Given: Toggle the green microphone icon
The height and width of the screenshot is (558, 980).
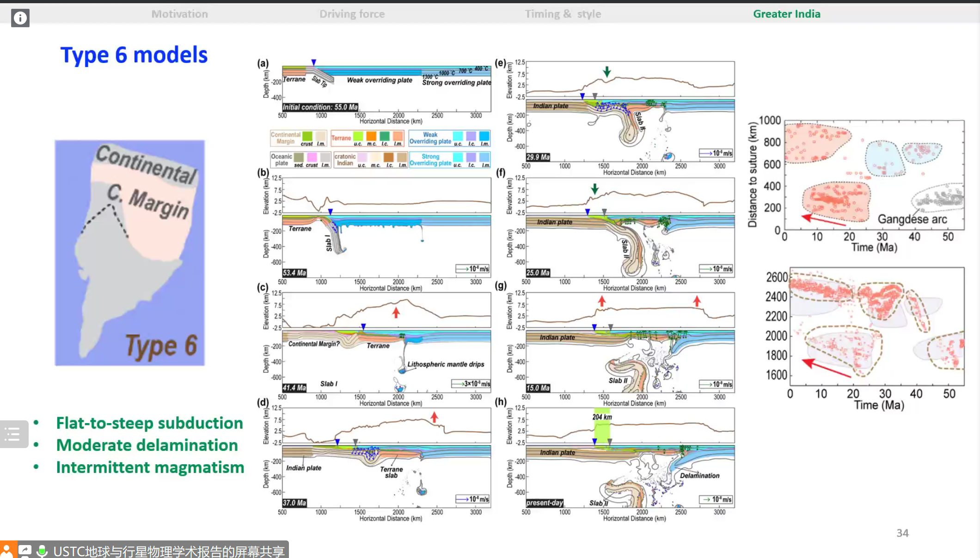Looking at the screenshot, I should point(42,551).
